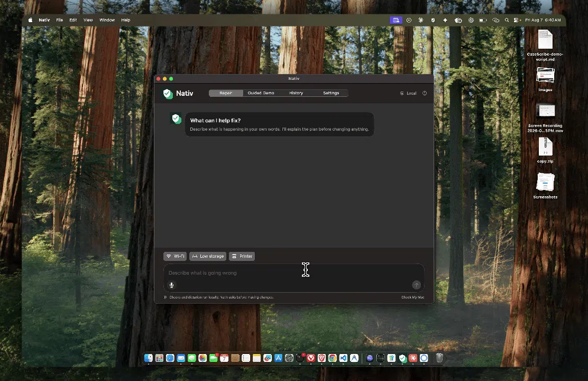Image resolution: width=588 pixels, height=381 pixels.
Task: Select the images folder on the desktop
Action: point(545,79)
